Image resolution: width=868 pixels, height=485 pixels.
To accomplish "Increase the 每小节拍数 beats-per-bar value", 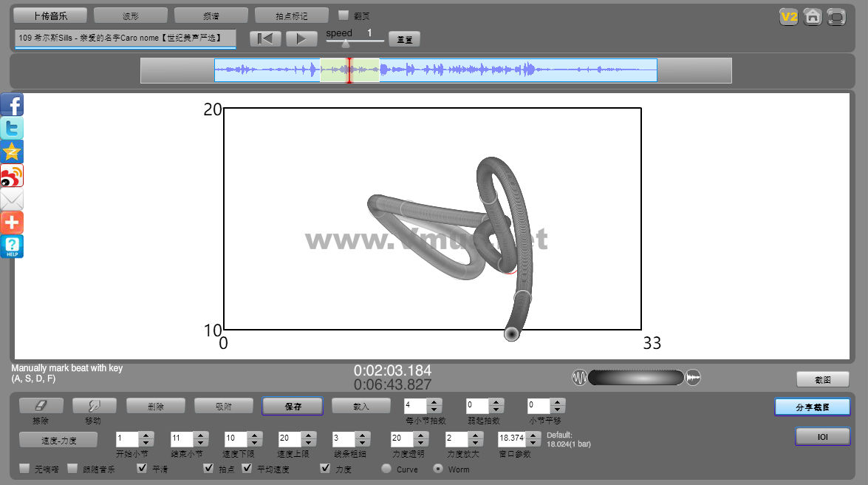I will pos(434,401).
